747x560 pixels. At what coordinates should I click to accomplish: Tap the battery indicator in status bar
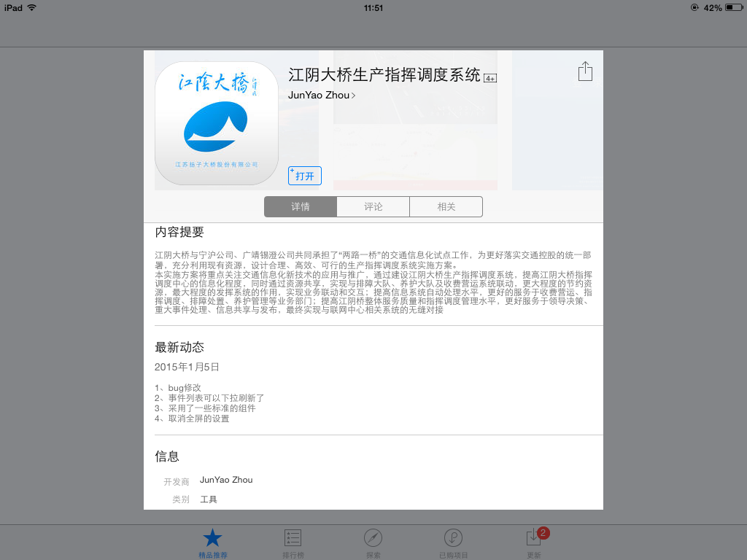point(734,7)
